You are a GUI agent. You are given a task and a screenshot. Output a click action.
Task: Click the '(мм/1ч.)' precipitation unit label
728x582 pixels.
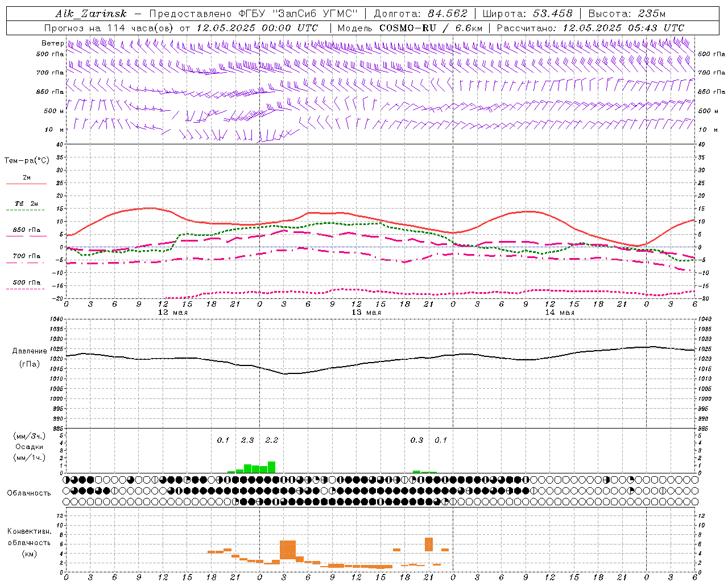click(30, 458)
